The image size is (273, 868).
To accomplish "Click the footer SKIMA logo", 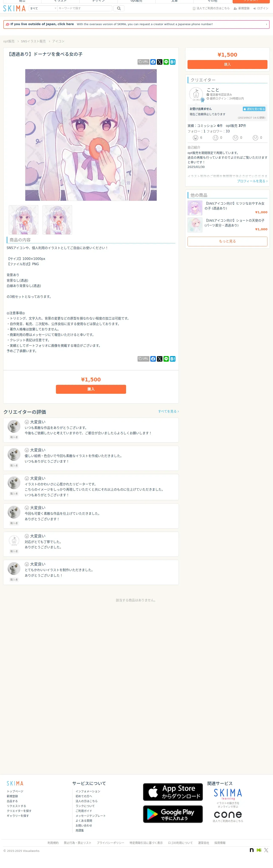I will 15,783.
